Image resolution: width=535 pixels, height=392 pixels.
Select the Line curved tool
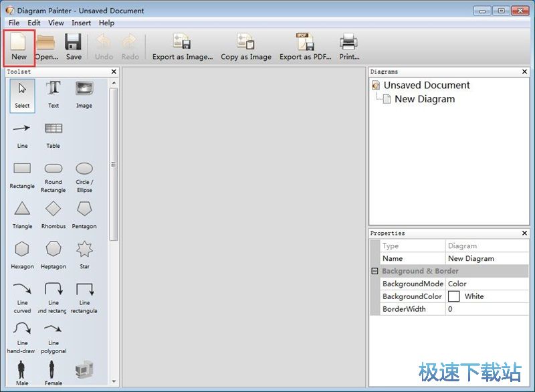point(22,298)
